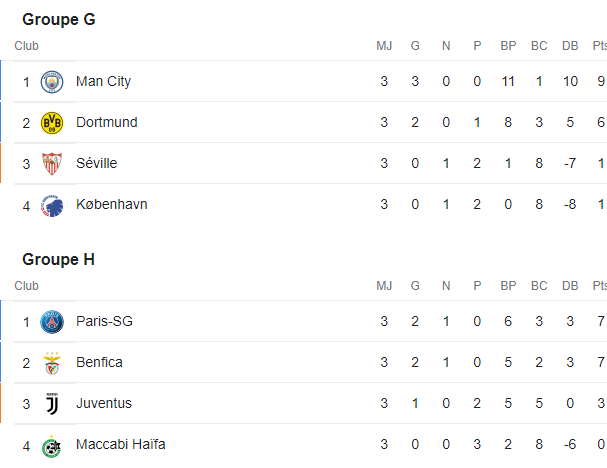Click the Groupe G heading
The width and height of the screenshot is (607, 468).
(59, 19)
